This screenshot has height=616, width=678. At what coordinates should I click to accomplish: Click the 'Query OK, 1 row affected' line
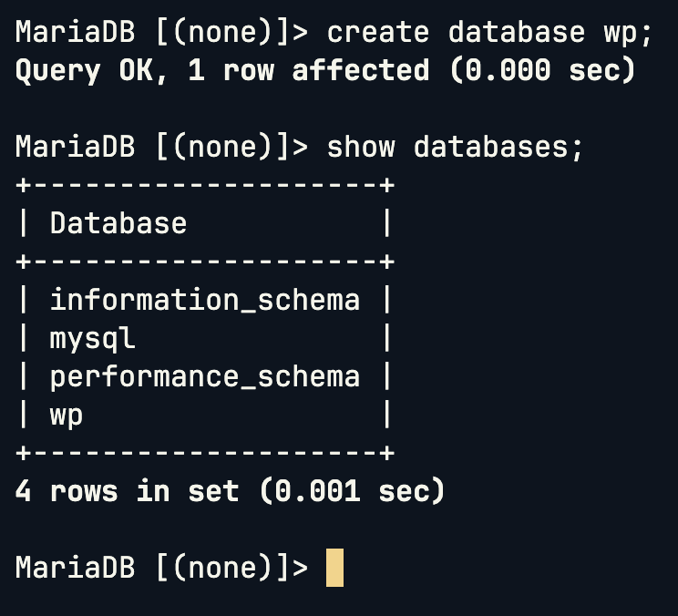point(222,71)
